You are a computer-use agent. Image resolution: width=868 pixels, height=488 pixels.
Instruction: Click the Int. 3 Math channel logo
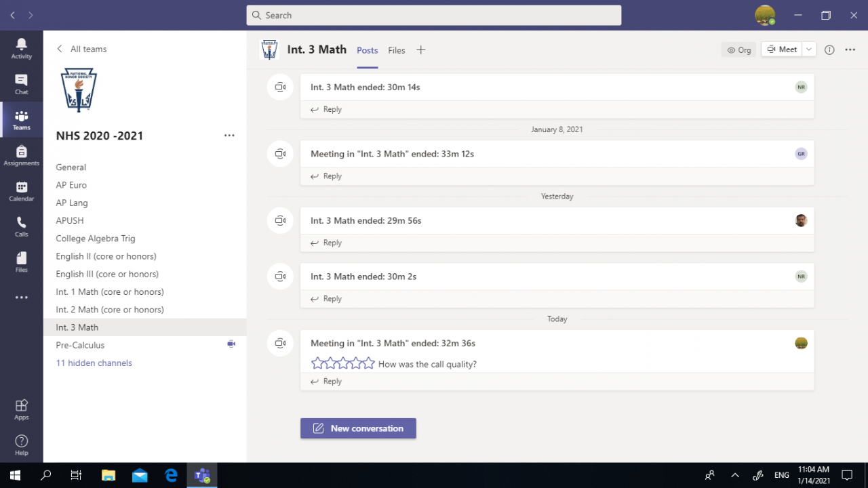click(x=269, y=49)
